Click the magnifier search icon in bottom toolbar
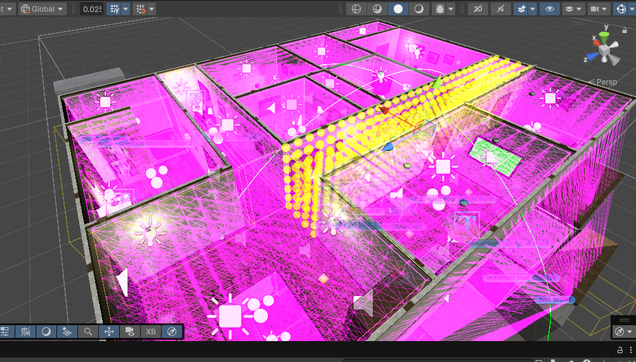 pos(88,332)
